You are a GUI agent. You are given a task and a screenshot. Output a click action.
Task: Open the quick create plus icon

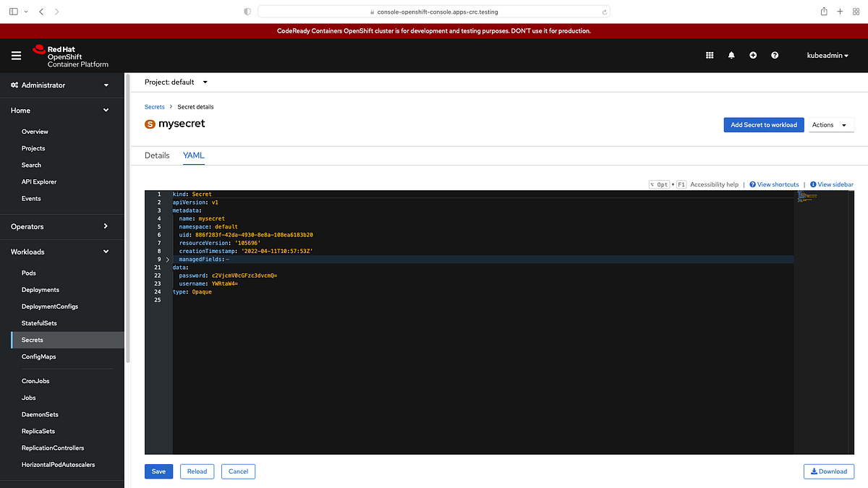pyautogui.click(x=753, y=55)
